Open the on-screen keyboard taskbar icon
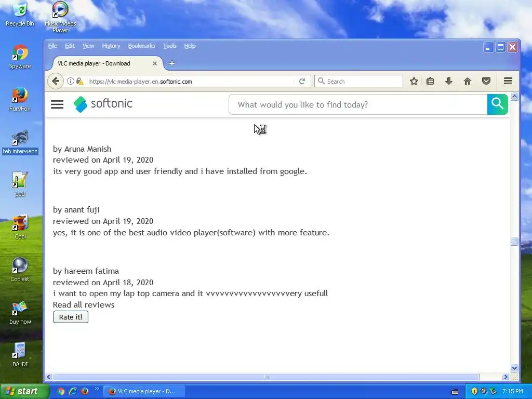The width and height of the screenshot is (532, 399). tap(455, 392)
